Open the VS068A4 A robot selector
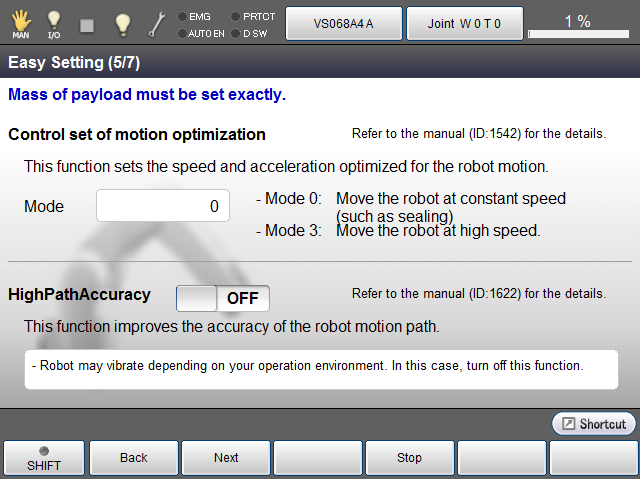Viewport: 640px width, 479px height. [343, 23]
